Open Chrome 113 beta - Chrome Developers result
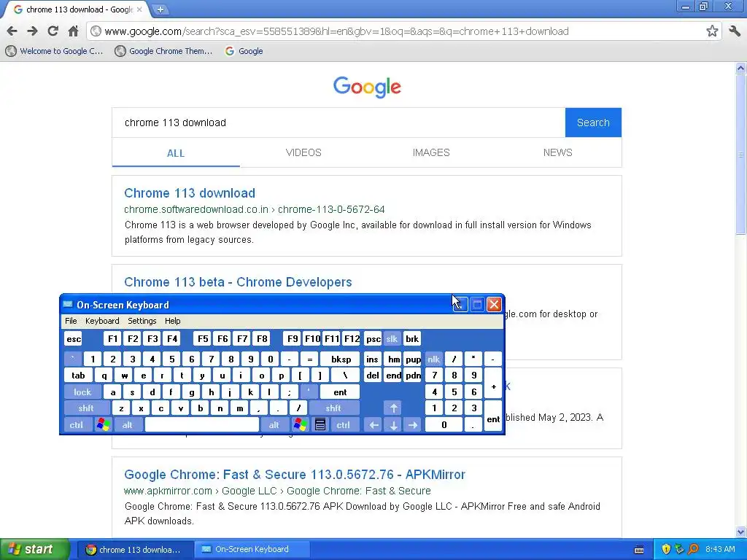 [238, 282]
